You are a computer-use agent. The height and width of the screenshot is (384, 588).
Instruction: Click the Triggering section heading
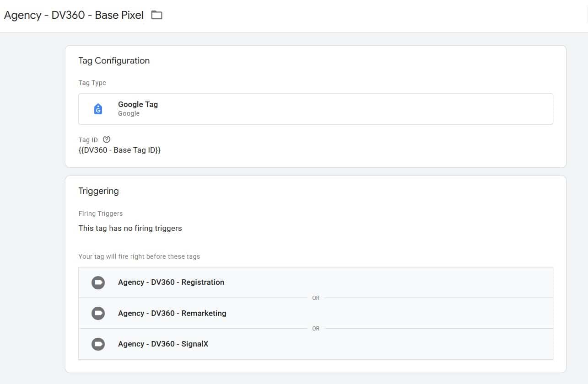(x=98, y=191)
